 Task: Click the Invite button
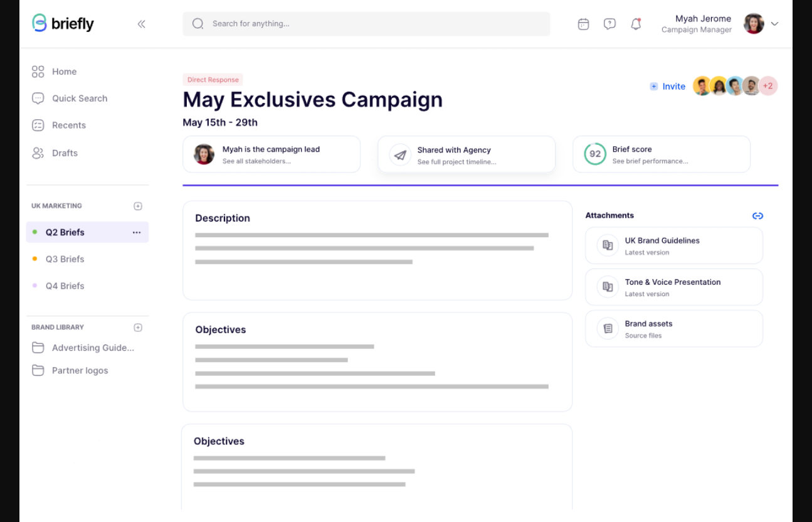(x=668, y=87)
